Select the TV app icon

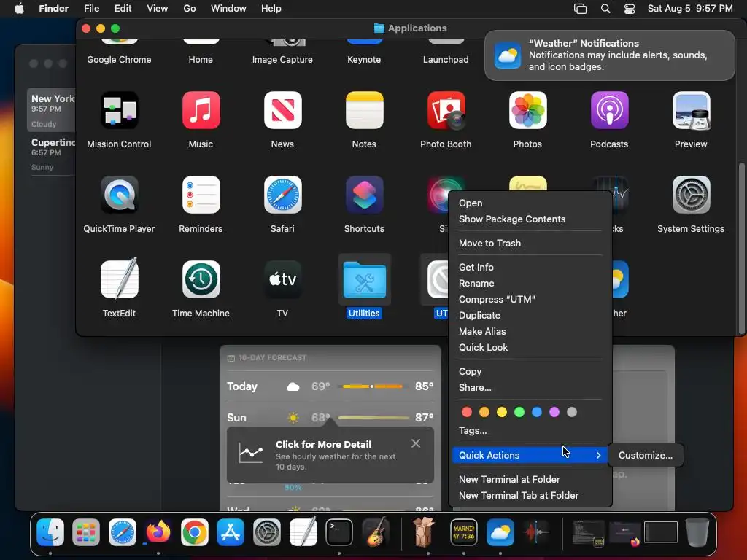[282, 279]
